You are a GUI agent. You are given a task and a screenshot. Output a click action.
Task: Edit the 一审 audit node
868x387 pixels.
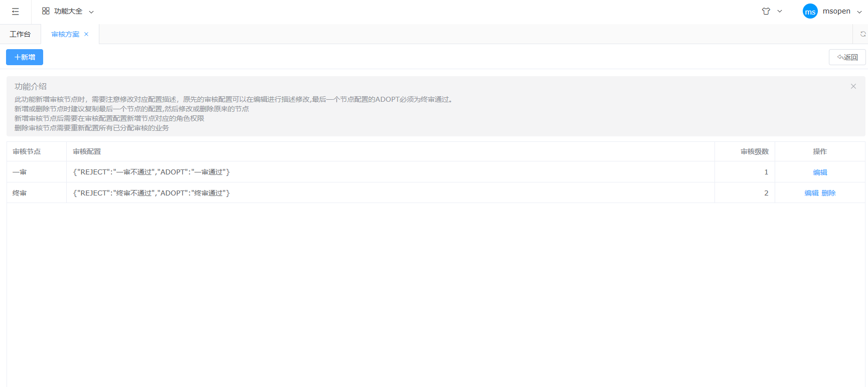pyautogui.click(x=820, y=172)
